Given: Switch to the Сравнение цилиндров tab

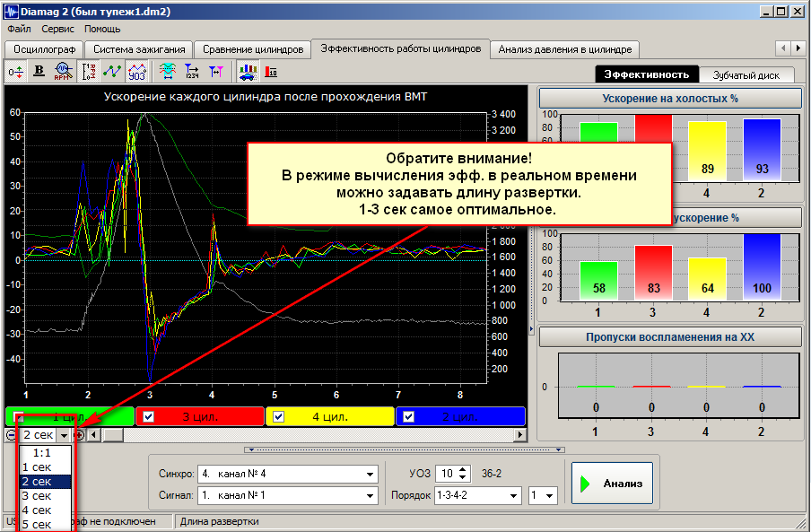Looking at the screenshot, I should [x=253, y=49].
